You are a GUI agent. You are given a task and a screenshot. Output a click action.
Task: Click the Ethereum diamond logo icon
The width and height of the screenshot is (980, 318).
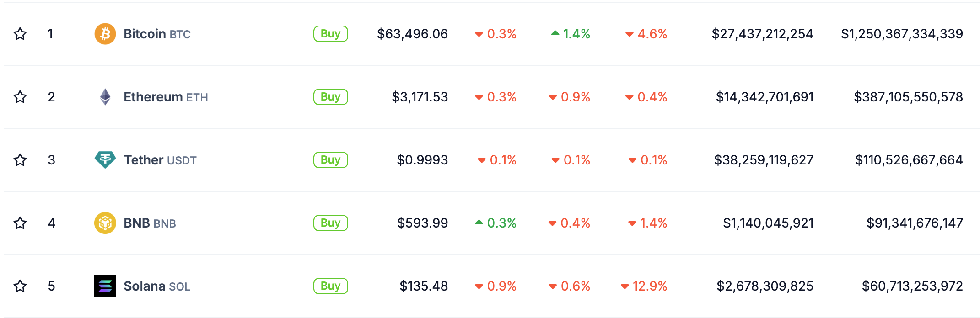point(105,97)
